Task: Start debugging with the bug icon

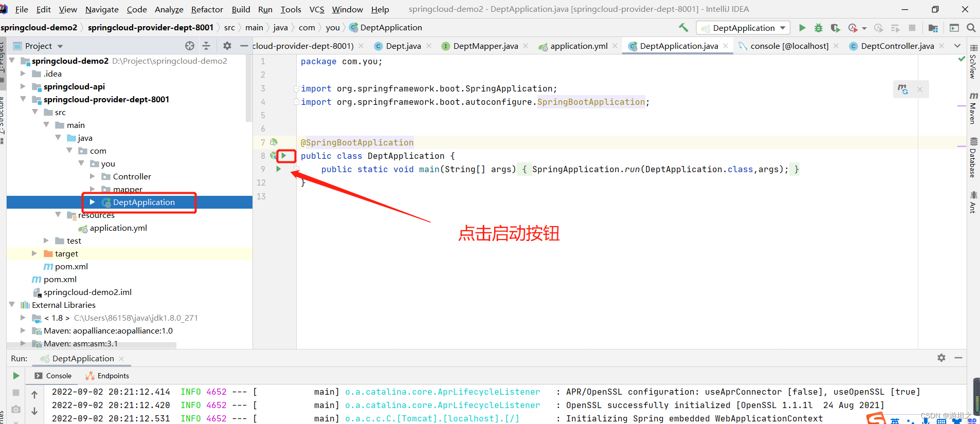Action: pos(819,28)
